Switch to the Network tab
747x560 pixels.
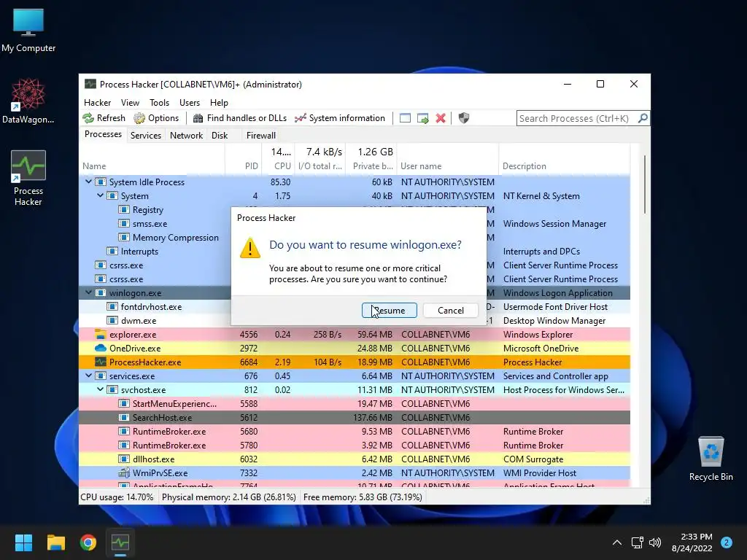click(x=186, y=135)
